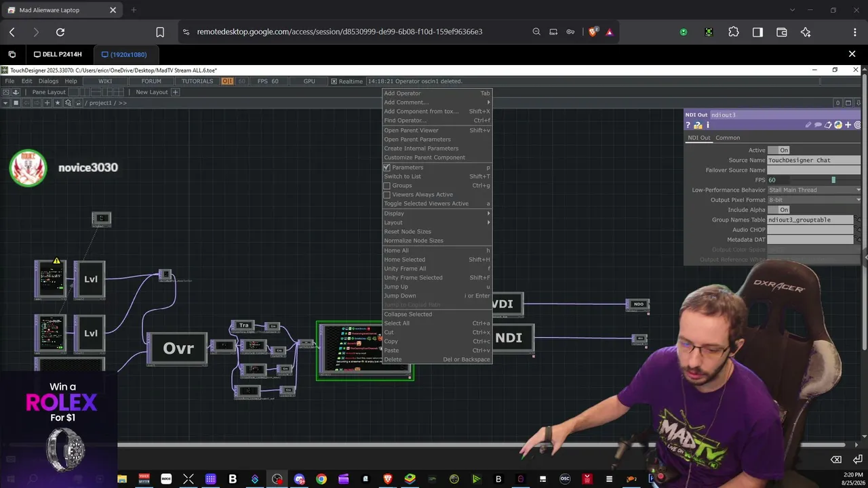Open the OSC app in taskbar
Viewport: 868px width, 488px height.
pos(565,479)
